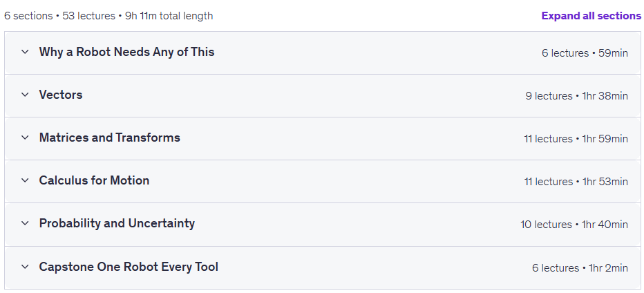Click chevron icon beside Capstone One Robot Every Tool
Screen dimensions: 644x293
pyautogui.click(x=25, y=267)
